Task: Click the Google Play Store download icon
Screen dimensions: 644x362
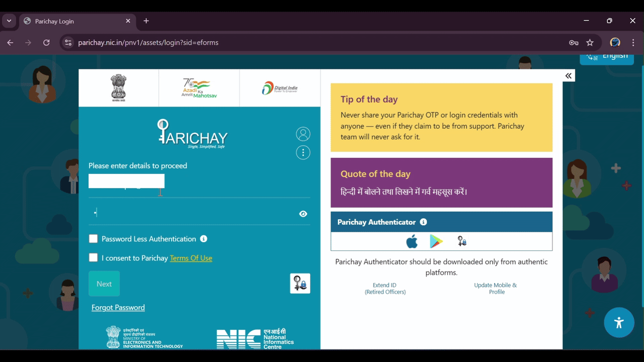Action: click(x=436, y=241)
